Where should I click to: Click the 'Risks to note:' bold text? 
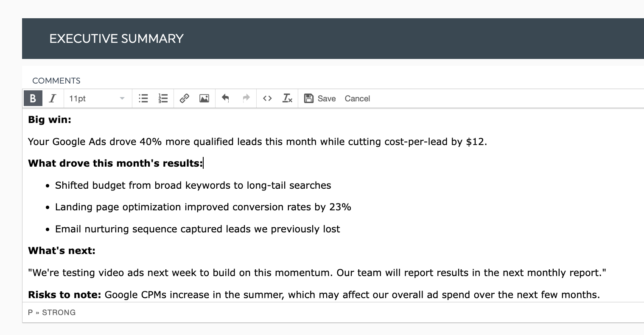coord(64,295)
